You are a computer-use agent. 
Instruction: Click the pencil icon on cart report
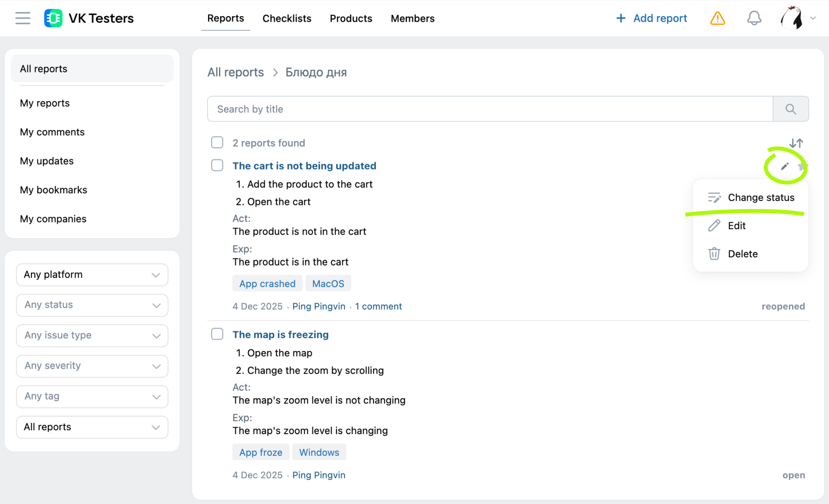pos(784,166)
